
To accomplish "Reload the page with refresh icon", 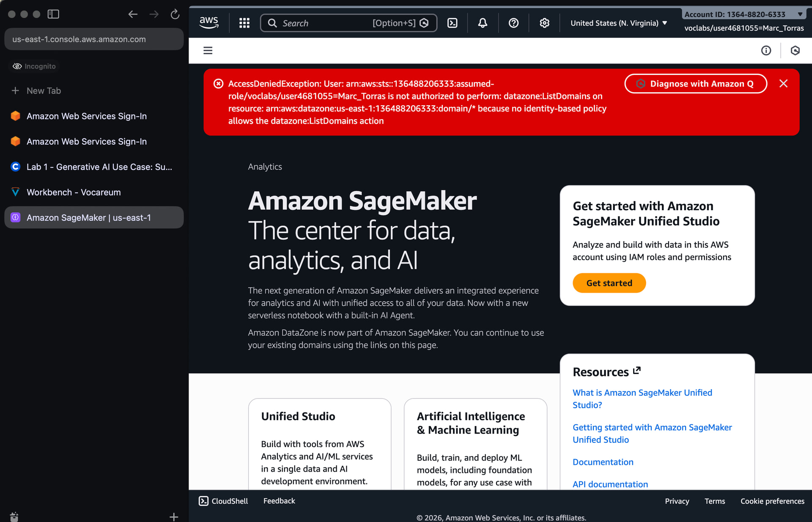I will [x=175, y=14].
